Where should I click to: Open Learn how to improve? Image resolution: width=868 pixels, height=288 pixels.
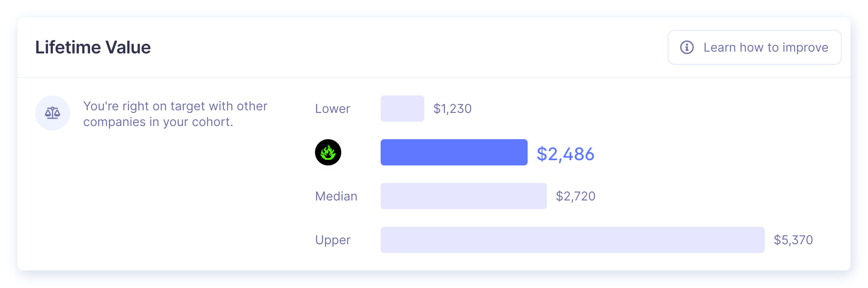tap(754, 47)
